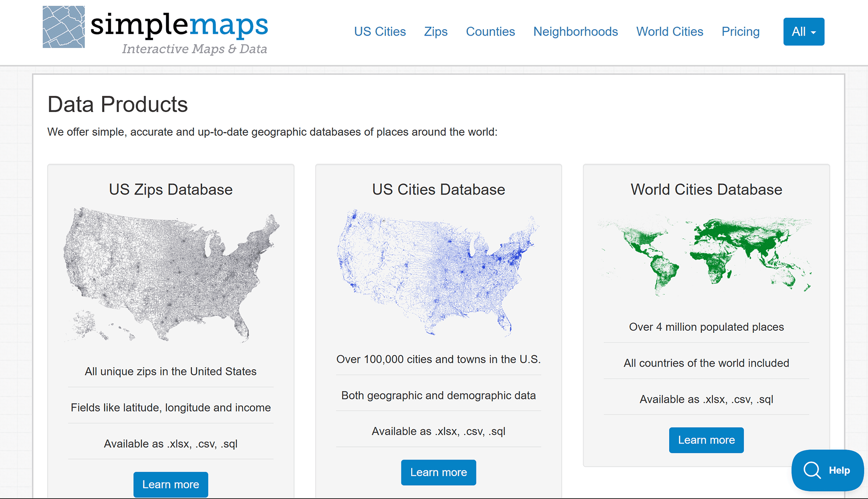Open the US Cities nav link
This screenshot has width=868, height=499.
point(380,32)
